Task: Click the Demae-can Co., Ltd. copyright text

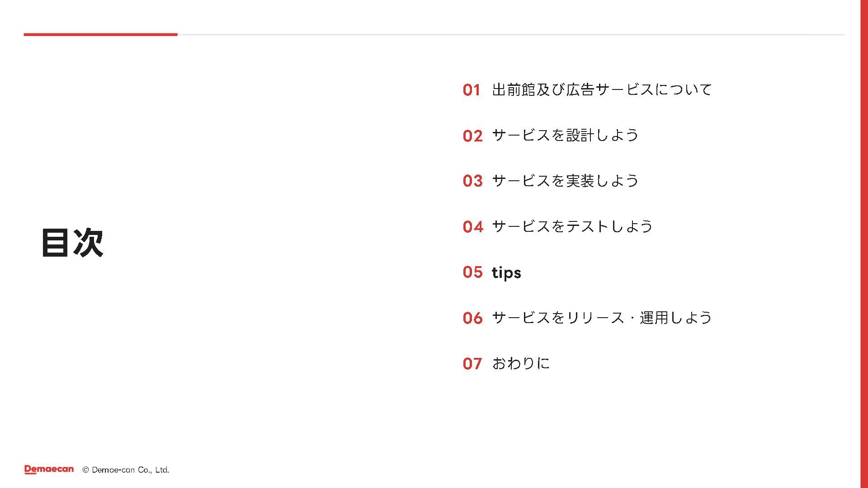Action: [x=126, y=470]
